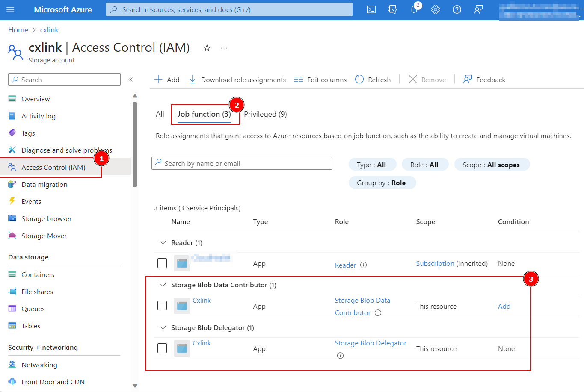
Task: Switch to the Privileged (9) tab
Action: pyautogui.click(x=265, y=114)
